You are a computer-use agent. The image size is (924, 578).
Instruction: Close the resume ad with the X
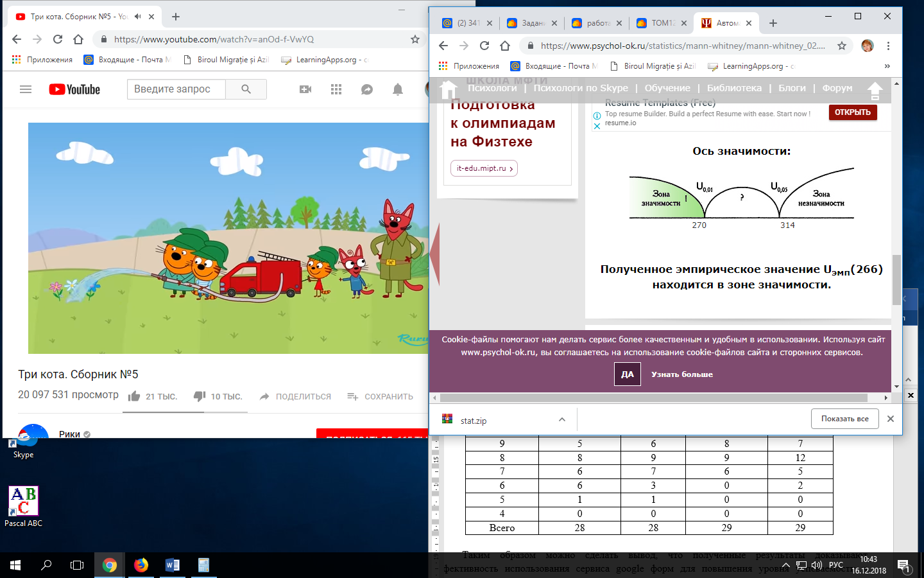[x=597, y=126]
